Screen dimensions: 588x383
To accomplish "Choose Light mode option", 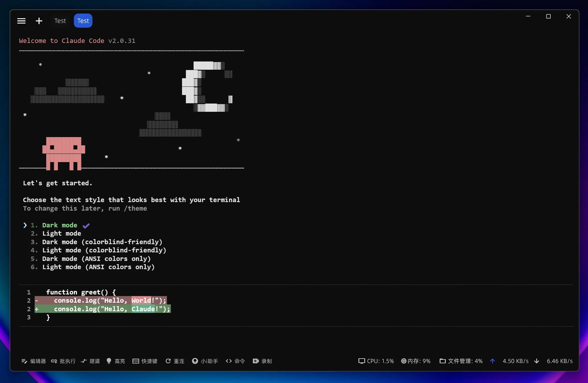I will [61, 234].
